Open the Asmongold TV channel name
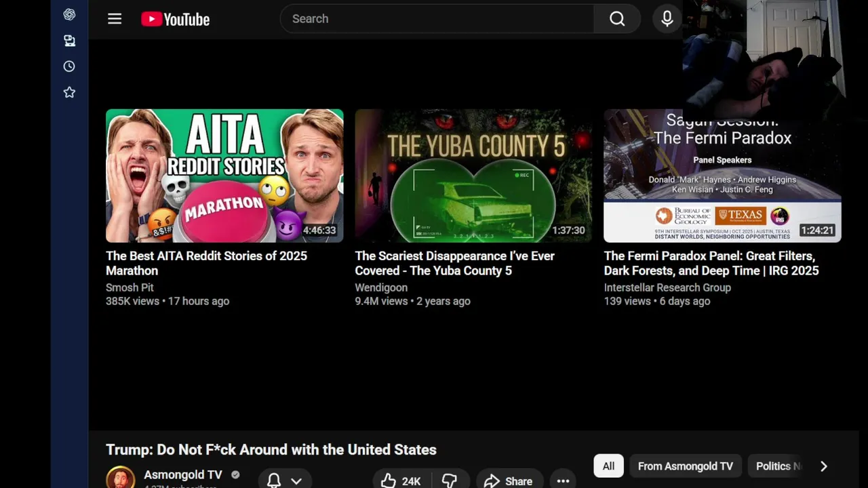 183,475
